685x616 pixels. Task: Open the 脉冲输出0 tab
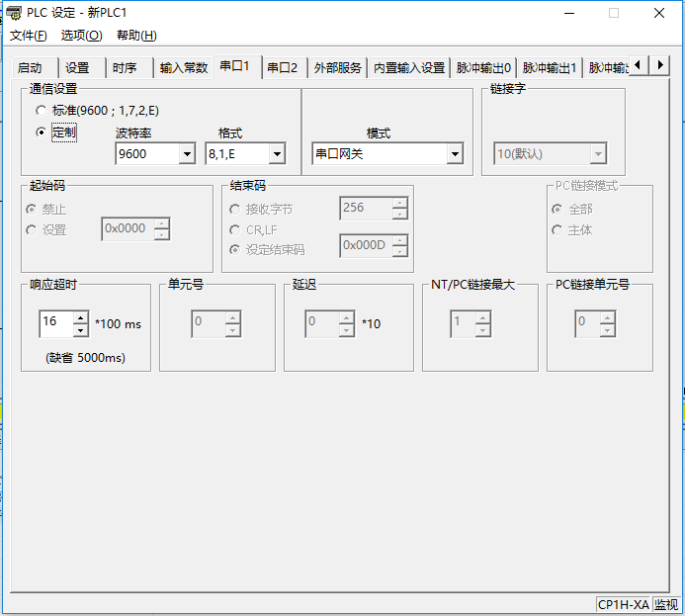point(483,68)
